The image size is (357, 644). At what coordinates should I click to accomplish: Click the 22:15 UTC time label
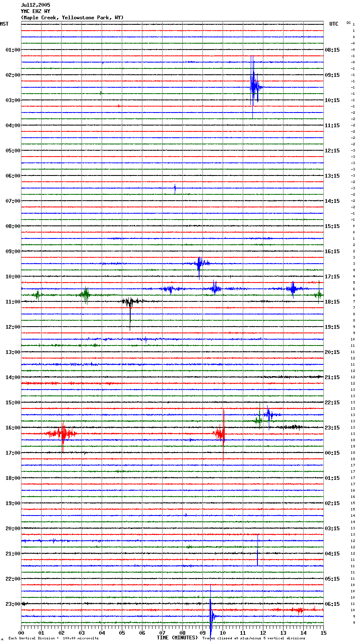332,403
